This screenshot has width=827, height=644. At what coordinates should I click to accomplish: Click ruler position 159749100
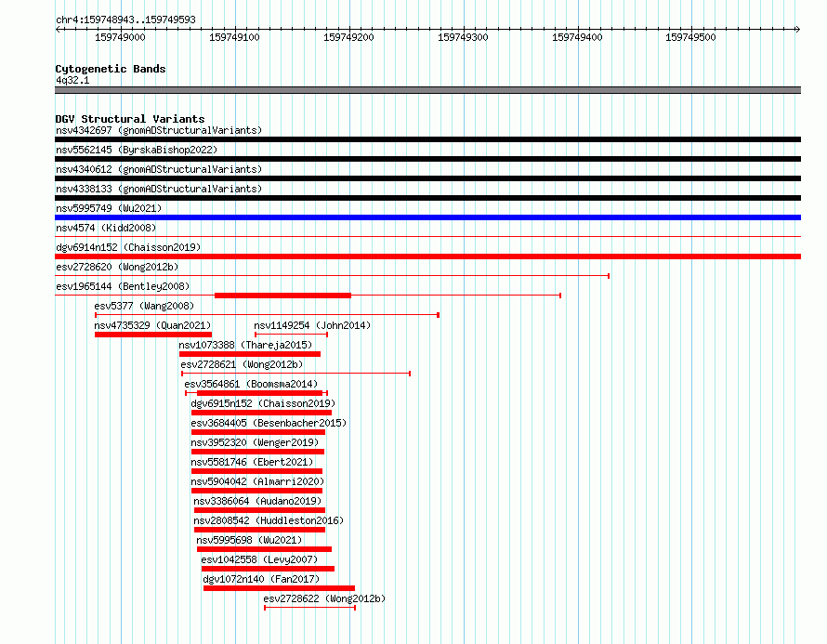point(234,37)
